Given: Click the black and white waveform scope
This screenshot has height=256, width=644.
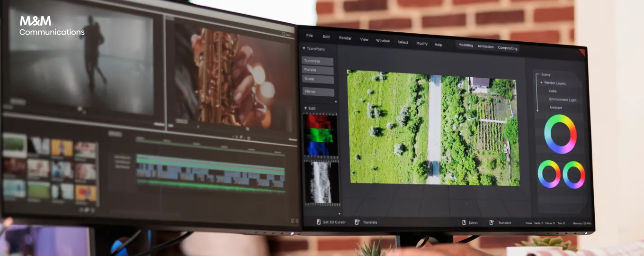Looking at the screenshot, I should pyautogui.click(x=322, y=182).
